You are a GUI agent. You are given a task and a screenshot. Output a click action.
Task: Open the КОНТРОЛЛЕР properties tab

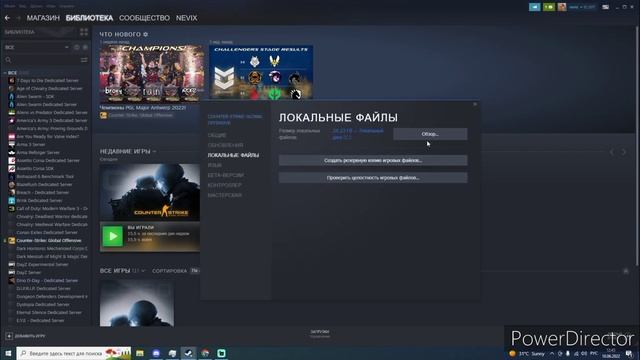(224, 185)
